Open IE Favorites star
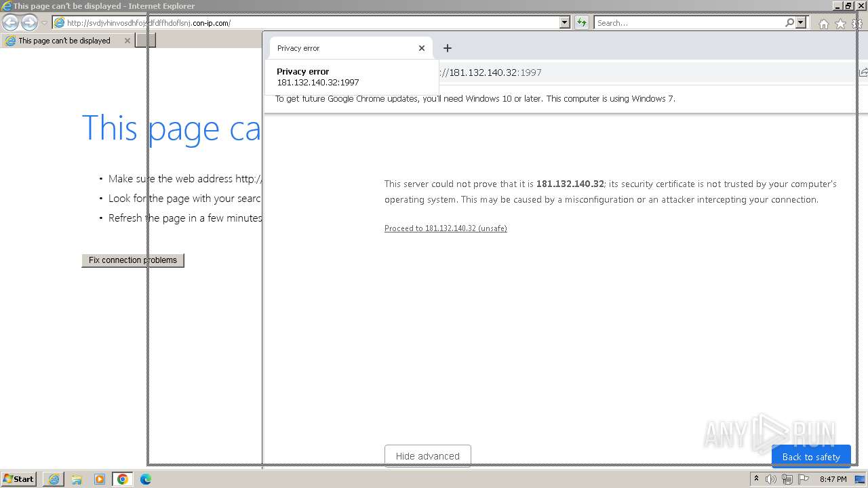The image size is (868, 488). pos(840,24)
